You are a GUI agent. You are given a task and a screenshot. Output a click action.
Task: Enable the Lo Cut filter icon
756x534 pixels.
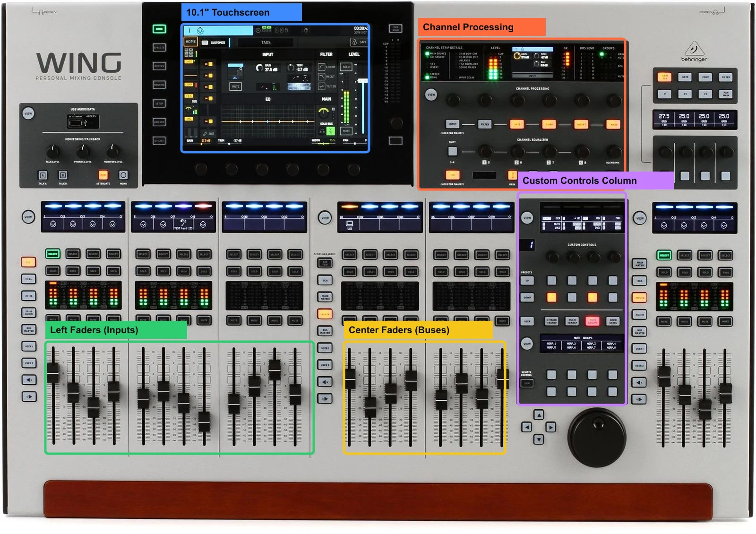(322, 67)
